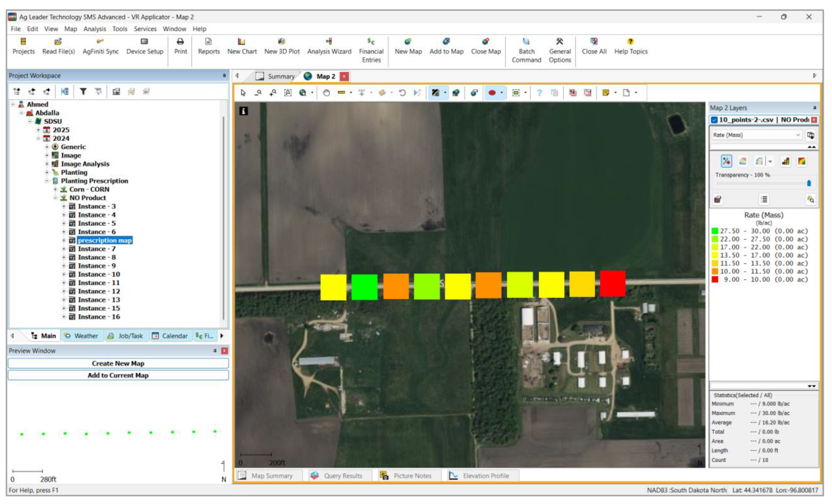This screenshot has width=832, height=504.
Task: Click the Read File(s) toolbar icon
Action: (58, 42)
